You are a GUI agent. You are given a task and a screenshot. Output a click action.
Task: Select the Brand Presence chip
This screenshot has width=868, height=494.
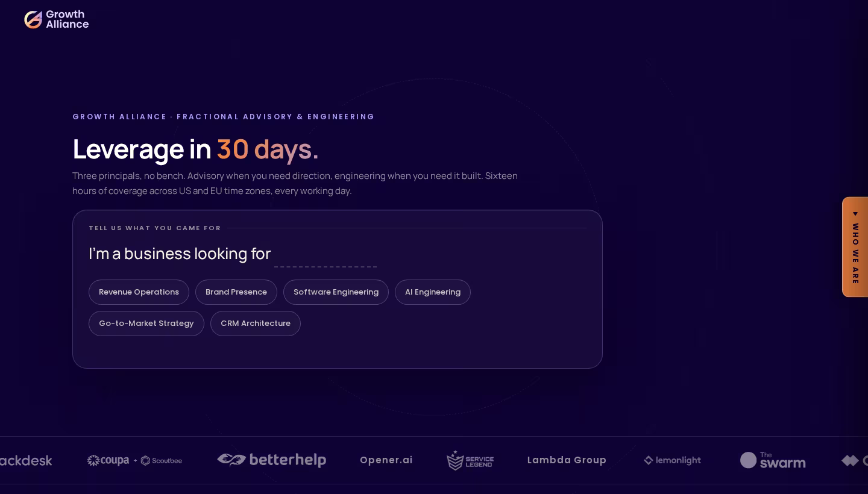tap(236, 292)
